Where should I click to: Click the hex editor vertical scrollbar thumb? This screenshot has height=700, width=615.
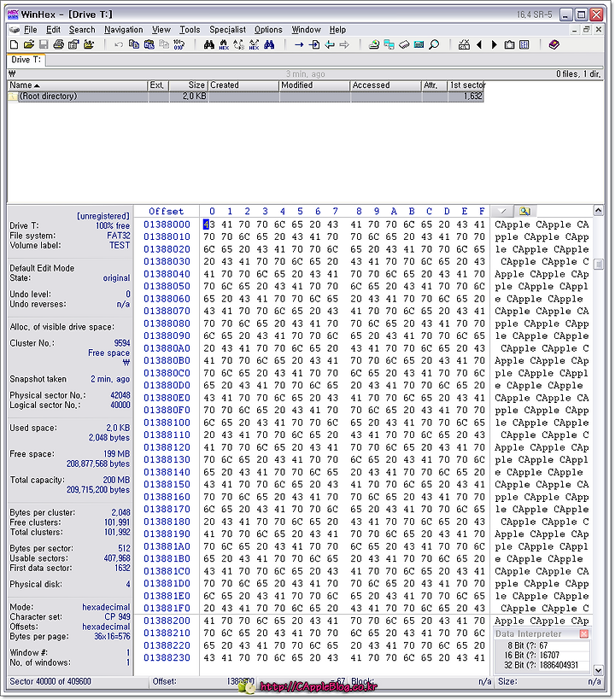pos(599,265)
